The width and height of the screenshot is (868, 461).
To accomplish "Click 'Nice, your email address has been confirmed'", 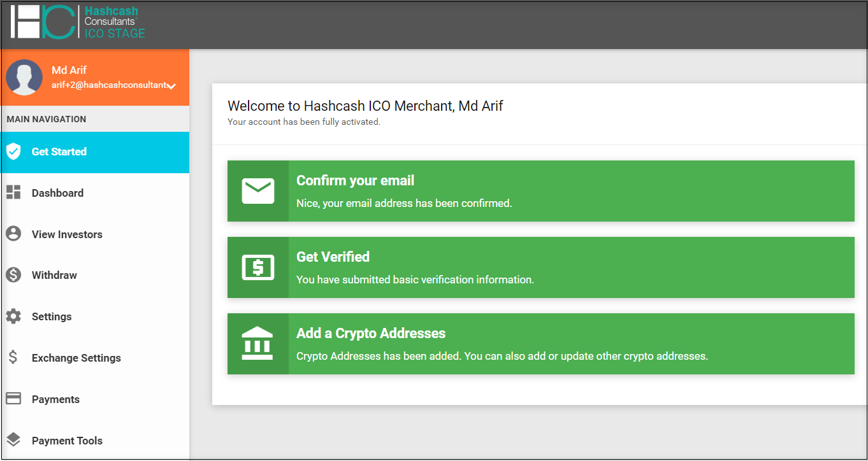I will click(x=404, y=204).
